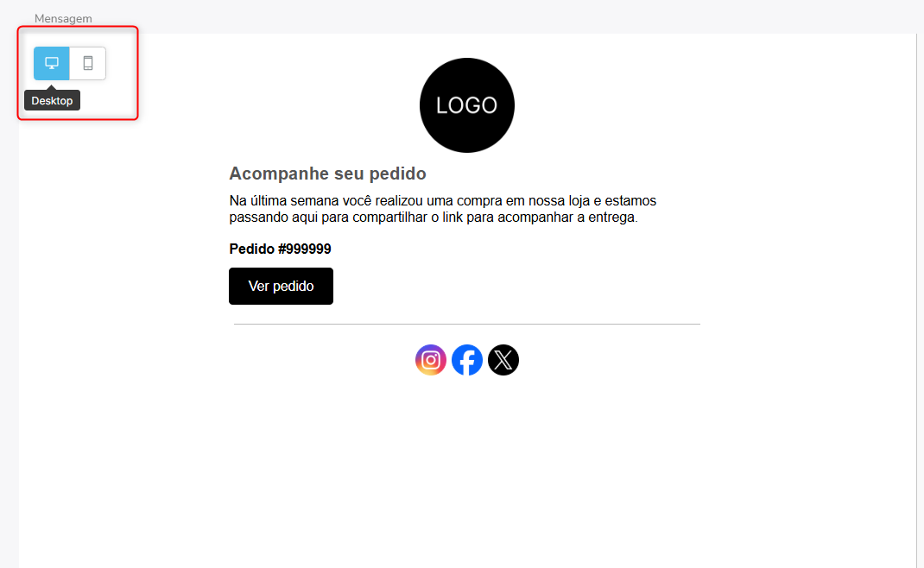The height and width of the screenshot is (568, 924).
Task: Click the paragraph starting "Na última semana"
Action: point(442,209)
